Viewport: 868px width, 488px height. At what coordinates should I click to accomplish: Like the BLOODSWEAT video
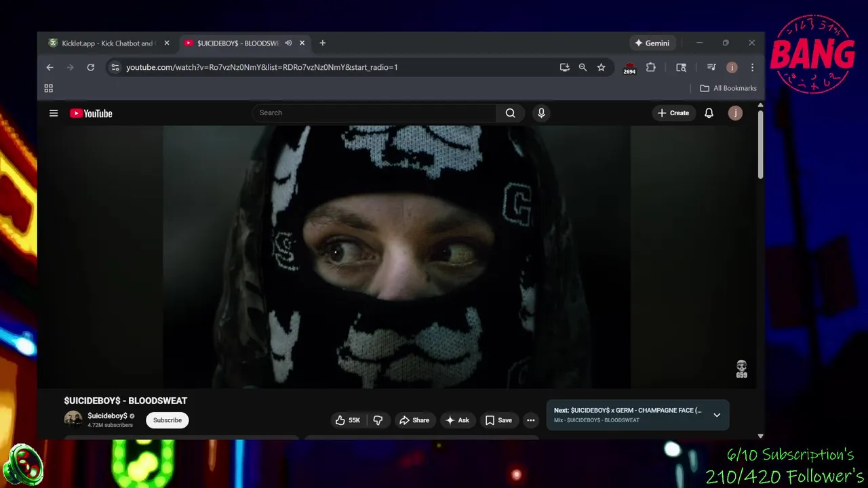(x=347, y=420)
